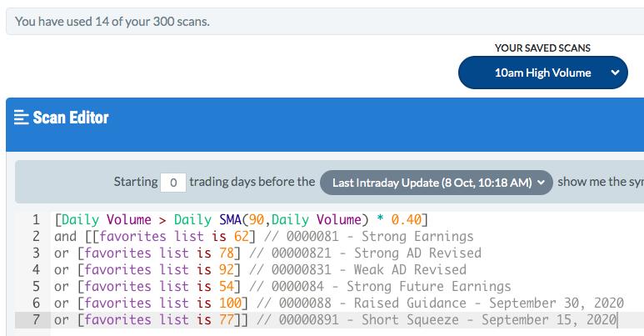This screenshot has height=336, width=644.
Task: Open the 10am High Volume saved scans dropdown
Action: pos(542,73)
